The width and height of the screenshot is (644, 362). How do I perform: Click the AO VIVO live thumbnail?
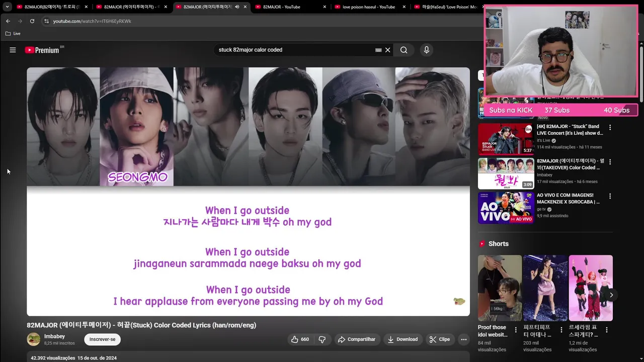[506, 207]
